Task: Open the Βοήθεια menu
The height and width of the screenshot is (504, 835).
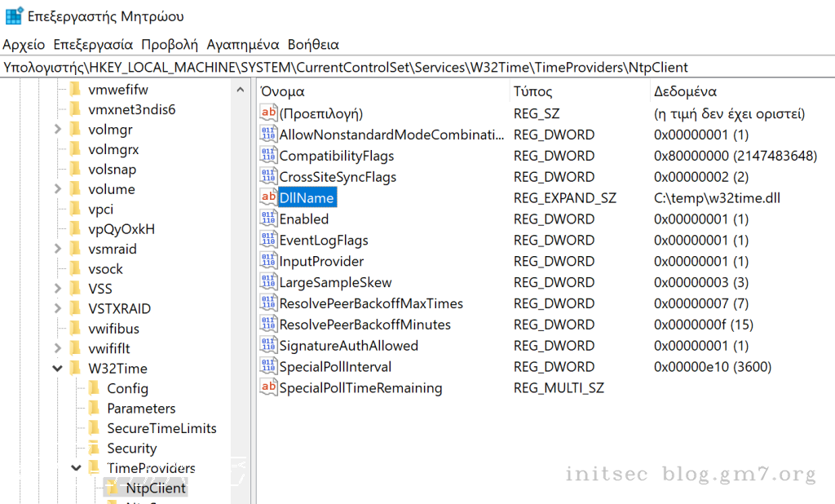Action: (313, 45)
